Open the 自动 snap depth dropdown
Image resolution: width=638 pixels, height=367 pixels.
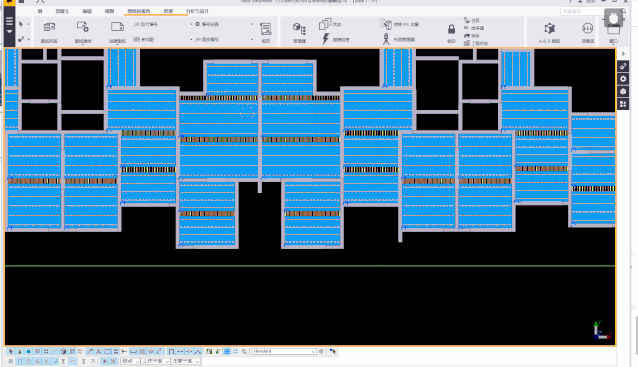click(131, 361)
